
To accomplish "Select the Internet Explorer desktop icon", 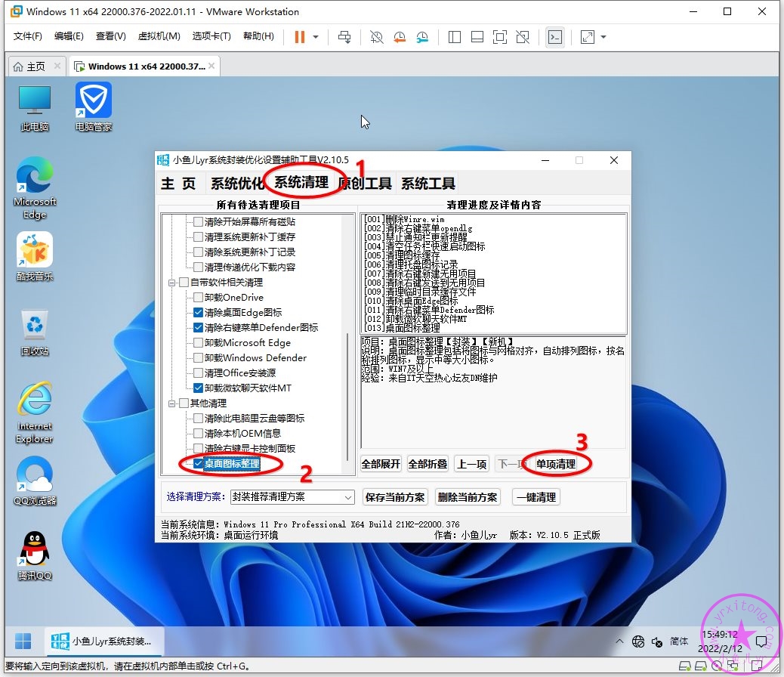I will point(35,413).
